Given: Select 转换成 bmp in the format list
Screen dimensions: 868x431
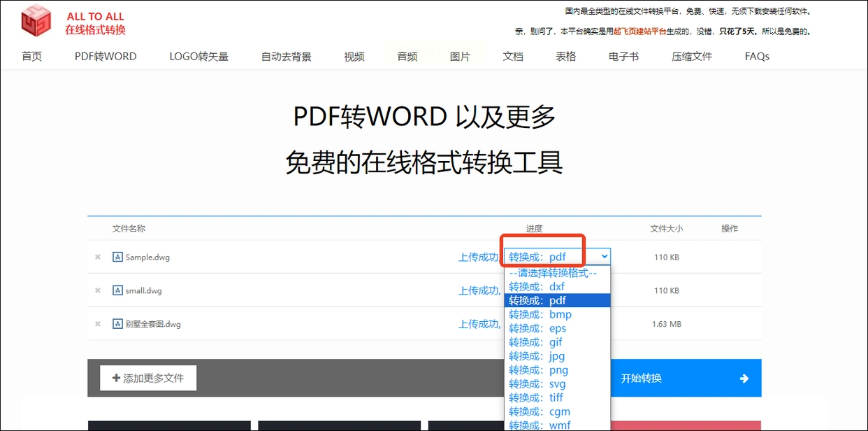Looking at the screenshot, I should click(x=557, y=314).
